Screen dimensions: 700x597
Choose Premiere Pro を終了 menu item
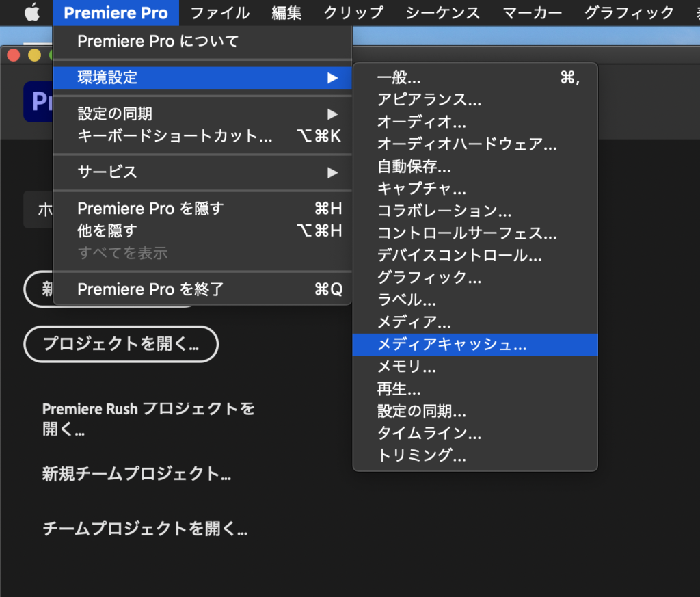pos(150,289)
